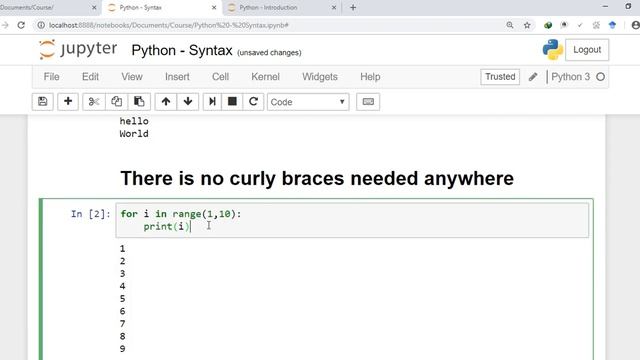Rename notebook via Python - Syntax title
This screenshot has width=640, height=360.
tap(182, 51)
